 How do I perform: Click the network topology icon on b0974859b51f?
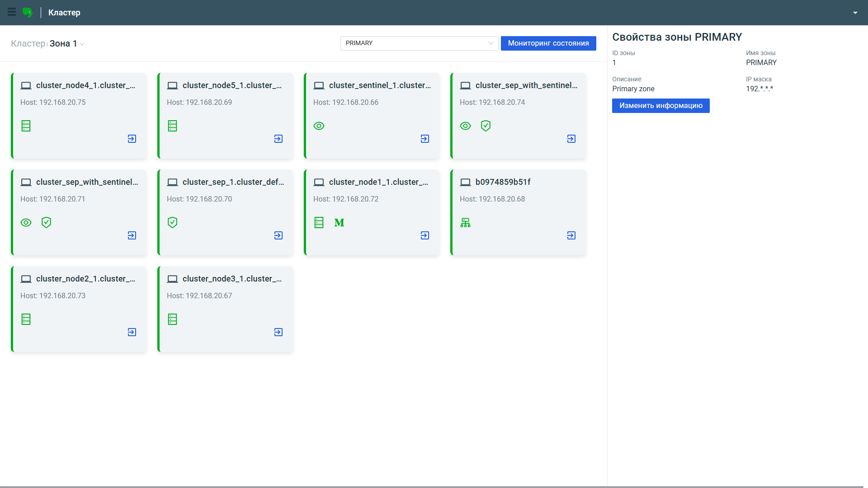[465, 223]
